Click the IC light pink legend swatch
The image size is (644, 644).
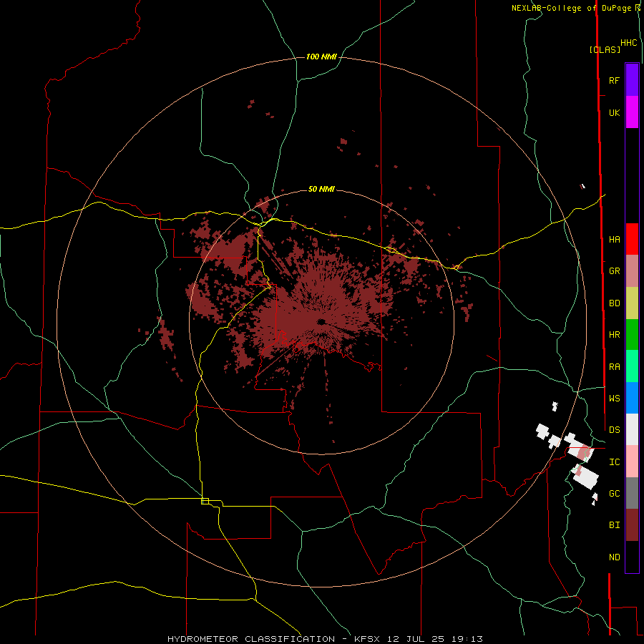[632, 462]
